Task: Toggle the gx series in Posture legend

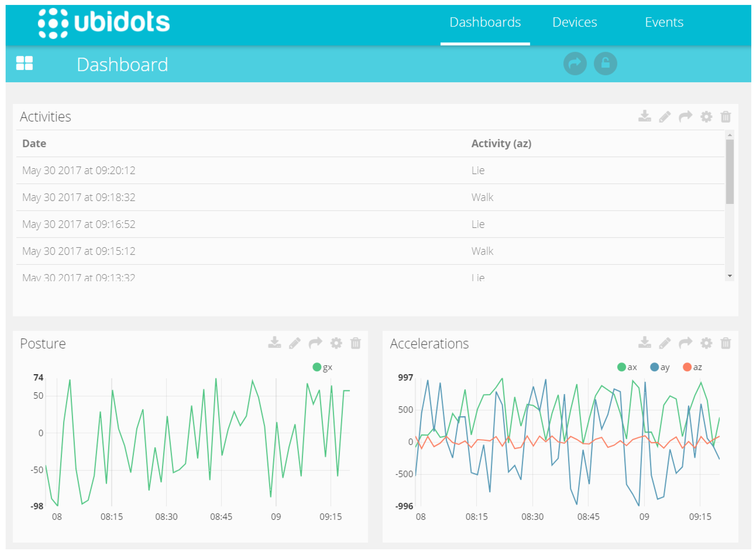Action: click(322, 367)
